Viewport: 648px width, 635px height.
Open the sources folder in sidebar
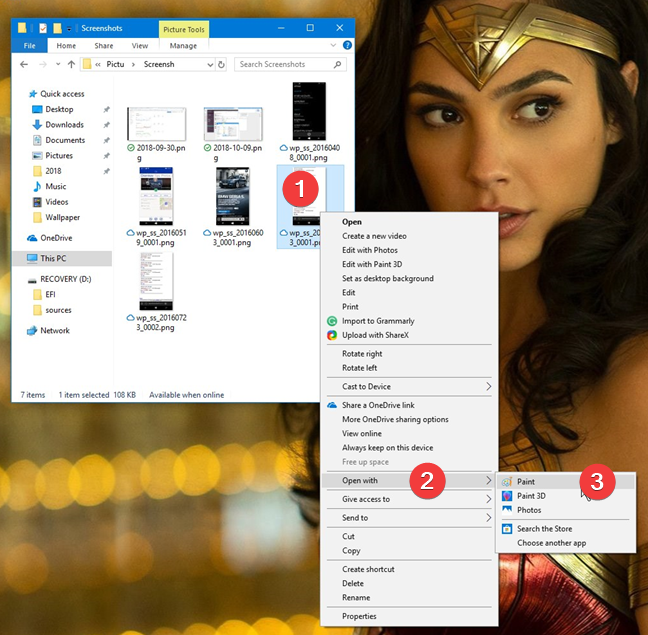(58, 310)
